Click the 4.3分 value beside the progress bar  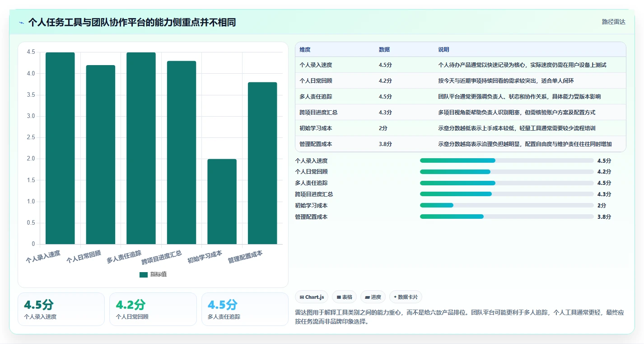pyautogui.click(x=604, y=194)
